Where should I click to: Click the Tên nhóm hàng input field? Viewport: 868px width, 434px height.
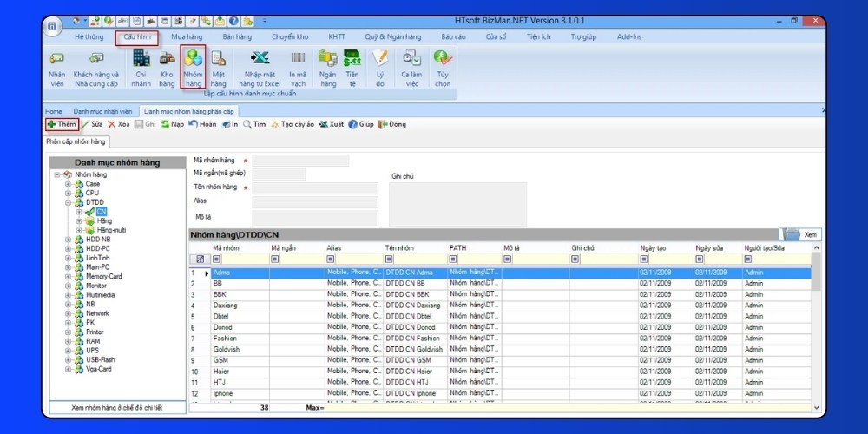[x=315, y=188]
